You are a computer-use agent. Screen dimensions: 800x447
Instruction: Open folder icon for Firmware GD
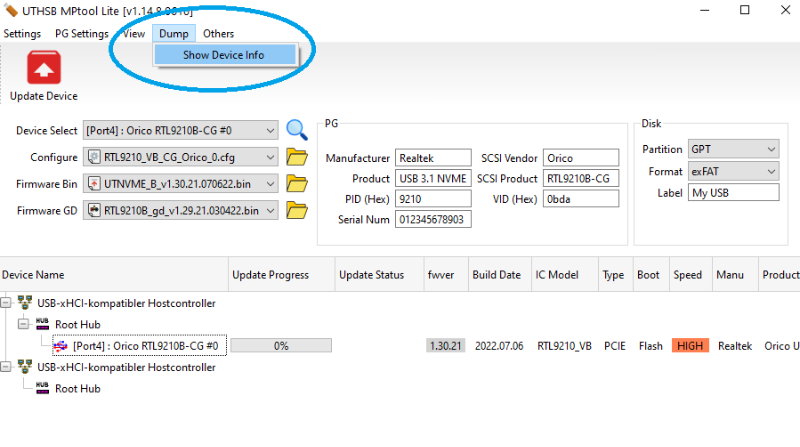coord(296,210)
